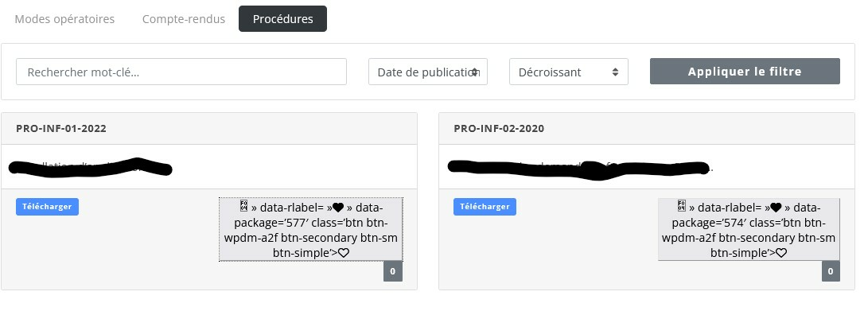Click the redacted description in PRO-INF-02-2020 card
868x311 pixels.
point(578,167)
